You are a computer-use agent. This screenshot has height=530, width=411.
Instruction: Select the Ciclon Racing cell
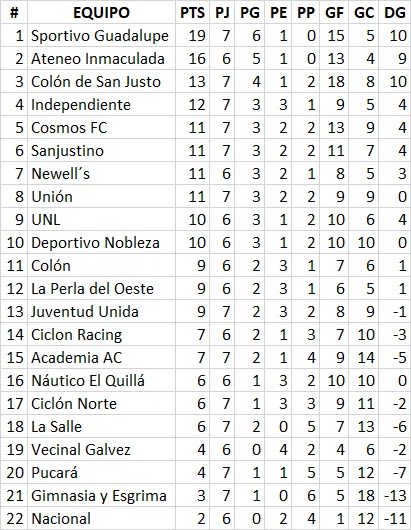point(101,334)
